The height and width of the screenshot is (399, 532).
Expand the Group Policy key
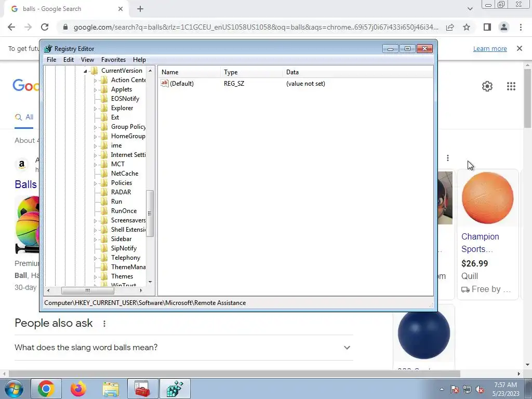[x=96, y=127]
